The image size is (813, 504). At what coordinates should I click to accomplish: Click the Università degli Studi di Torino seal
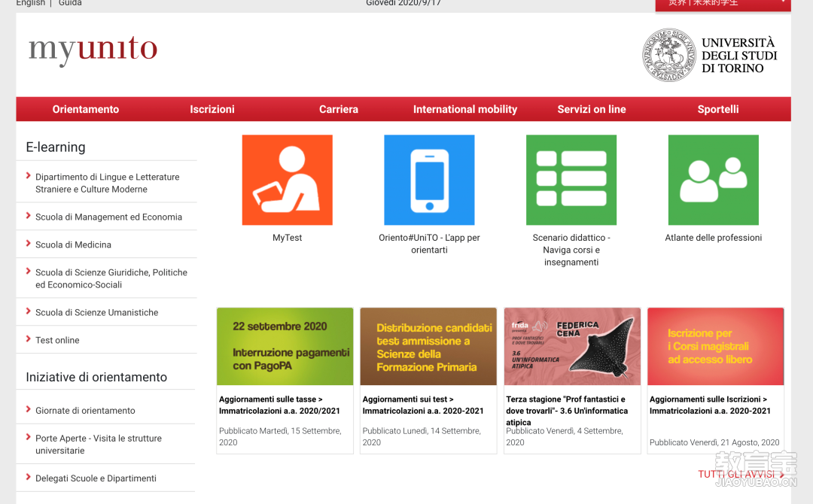coord(669,55)
